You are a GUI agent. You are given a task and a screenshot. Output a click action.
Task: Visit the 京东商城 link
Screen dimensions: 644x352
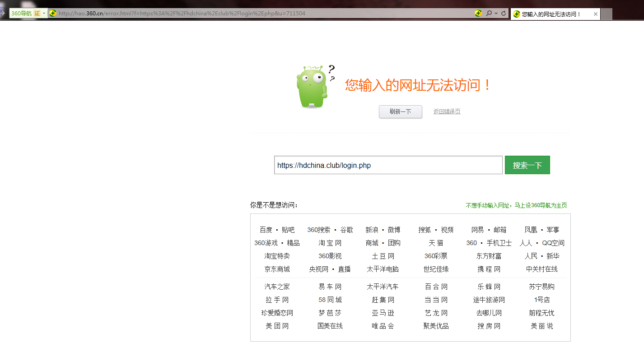[277, 269]
